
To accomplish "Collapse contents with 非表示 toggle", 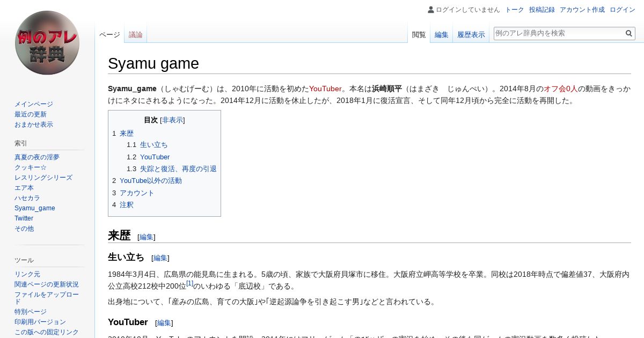I will 172,120.
